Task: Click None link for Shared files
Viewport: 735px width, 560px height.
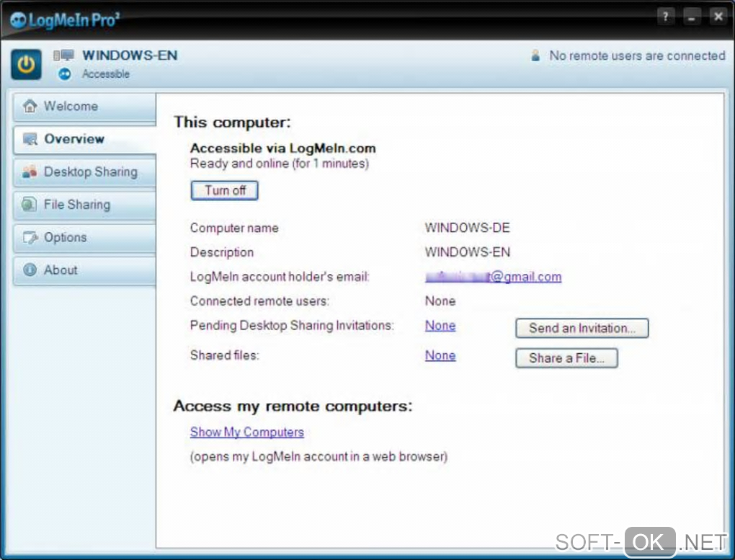Action: (x=440, y=355)
